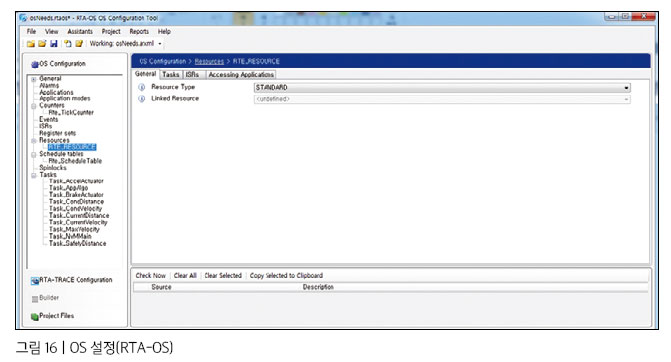Select Task_CurrentDistance in the tree
The image size is (671, 362).
pos(79,216)
